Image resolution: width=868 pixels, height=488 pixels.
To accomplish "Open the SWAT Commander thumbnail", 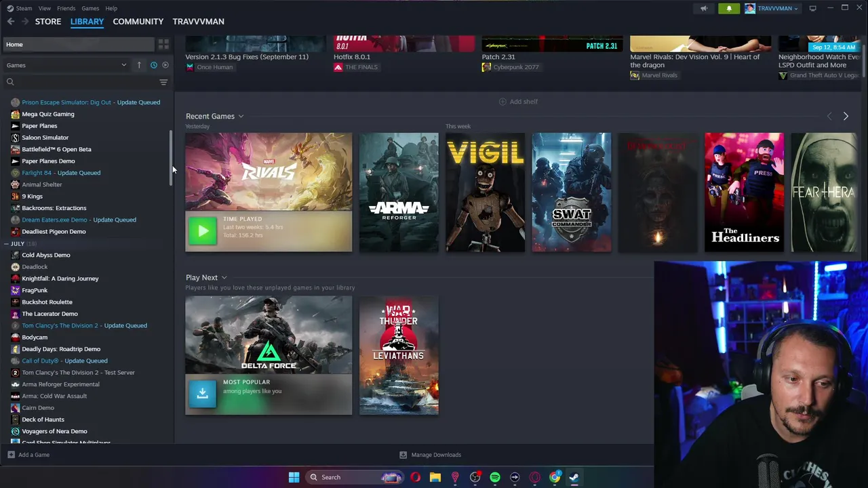I will click(x=572, y=192).
